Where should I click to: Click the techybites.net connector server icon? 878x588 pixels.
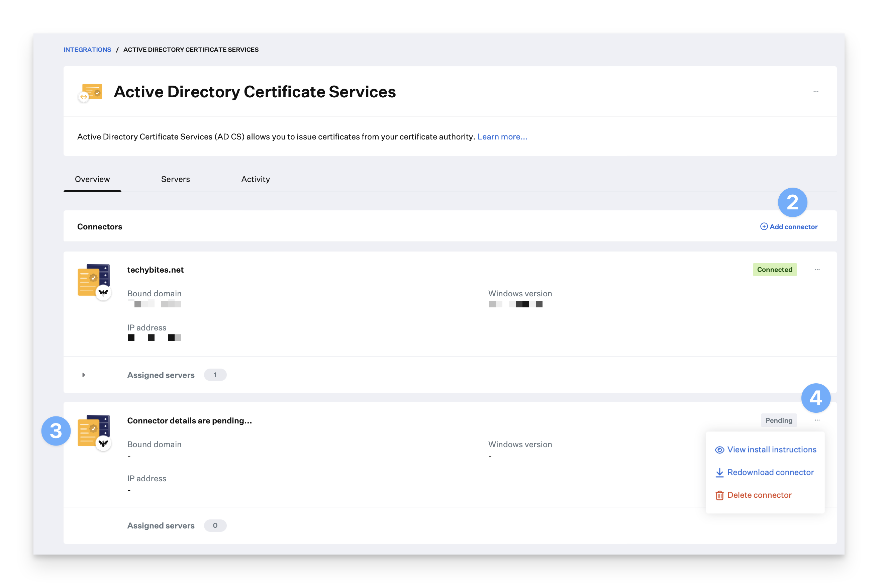point(94,281)
